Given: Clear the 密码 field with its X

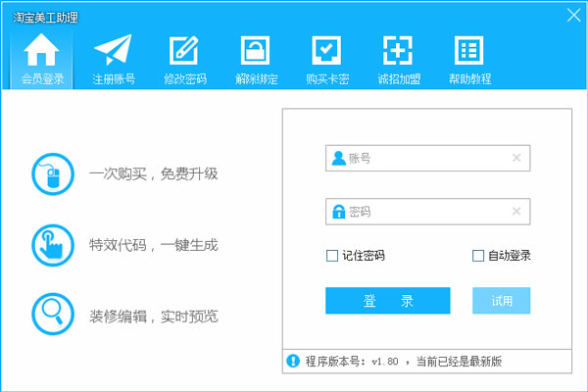Looking at the screenshot, I should tap(516, 212).
